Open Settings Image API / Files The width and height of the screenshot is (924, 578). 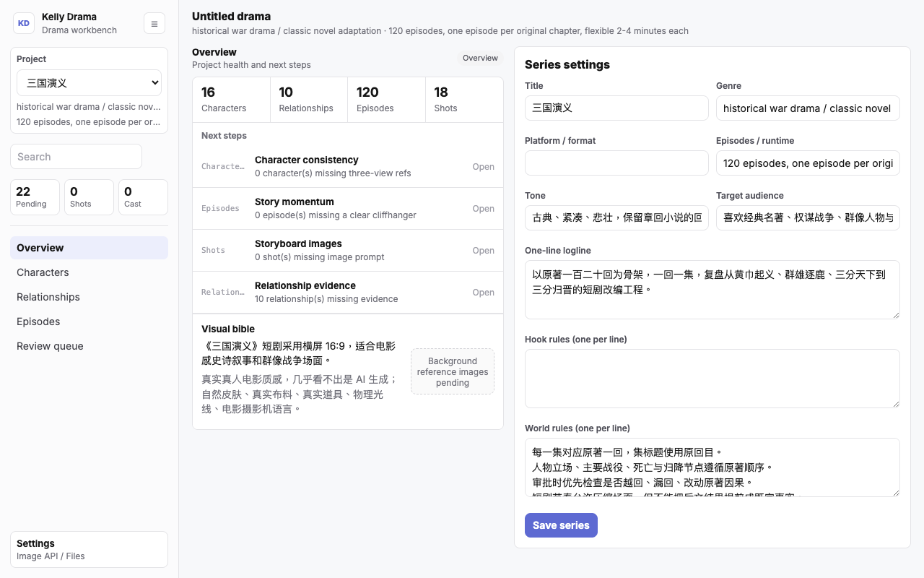pyautogui.click(x=89, y=550)
